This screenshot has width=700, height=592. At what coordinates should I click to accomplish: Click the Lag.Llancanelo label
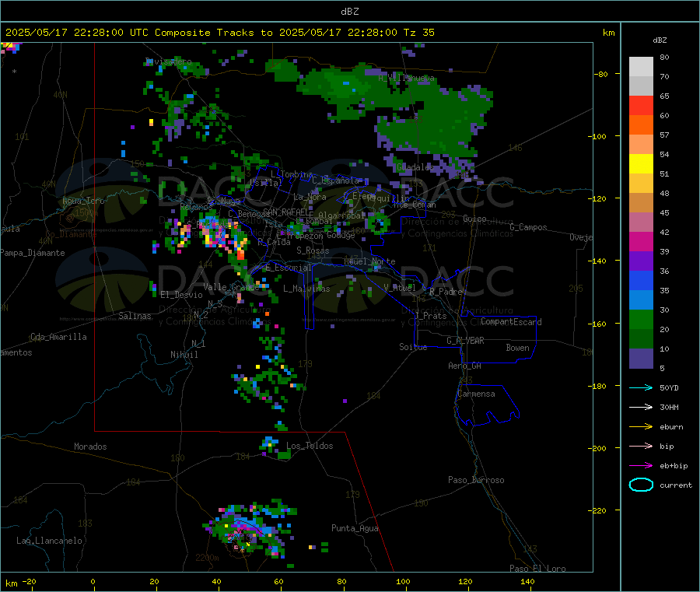(x=49, y=541)
